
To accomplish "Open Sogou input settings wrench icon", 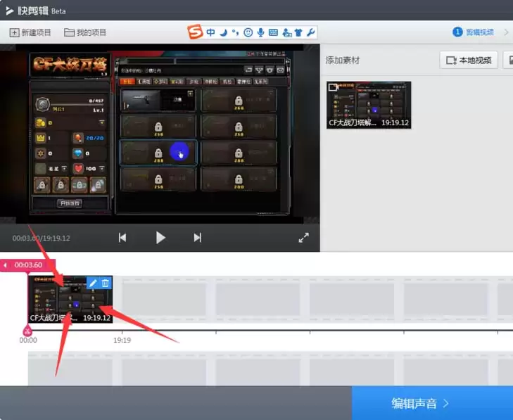I will [311, 32].
